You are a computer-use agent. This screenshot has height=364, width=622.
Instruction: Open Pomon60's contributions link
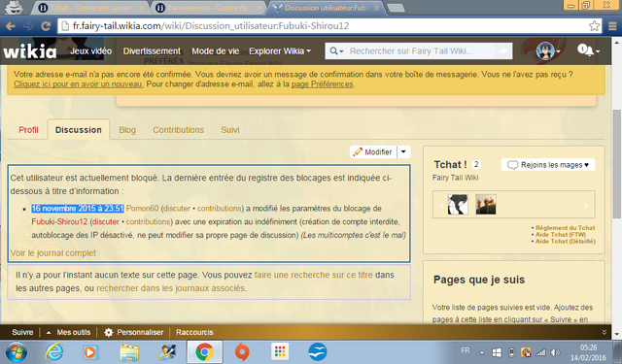pos(219,209)
